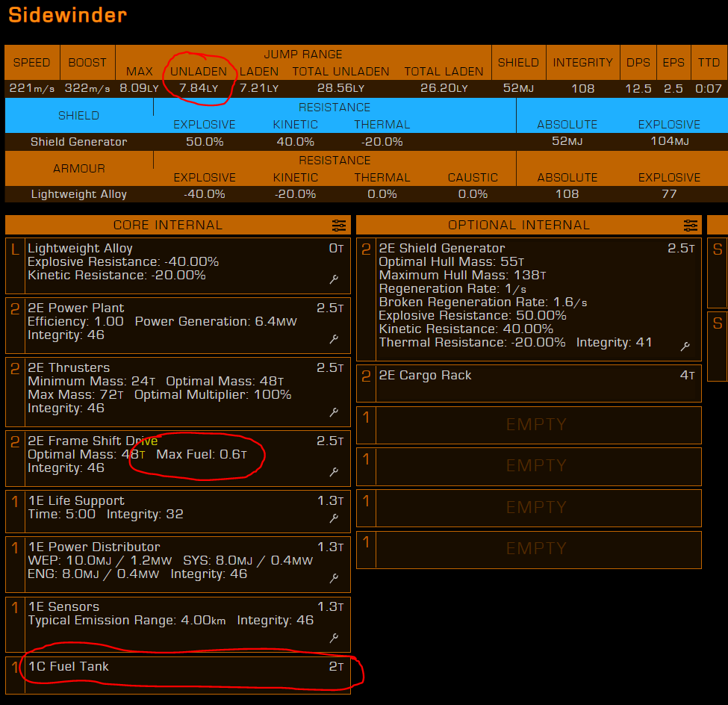The height and width of the screenshot is (705, 728).
Task: Open the CORE INTERNAL settings sliders icon
Action: tap(338, 226)
